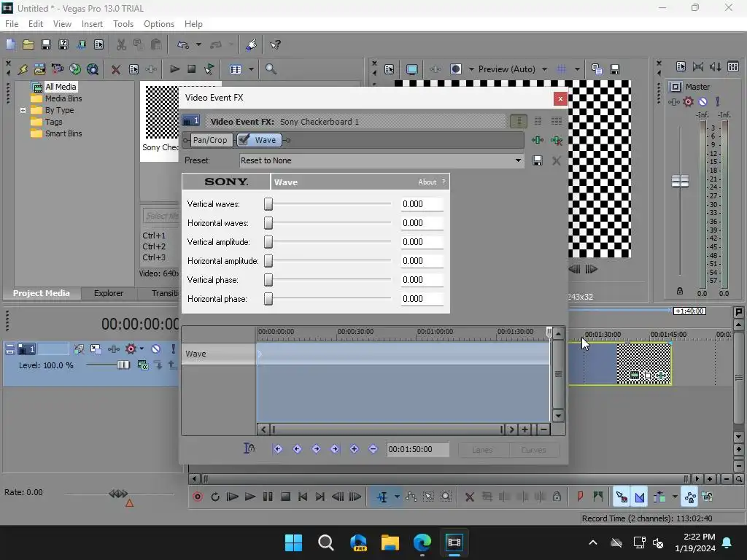
Task: Insert a marker with the red flag icon
Action: (580, 497)
